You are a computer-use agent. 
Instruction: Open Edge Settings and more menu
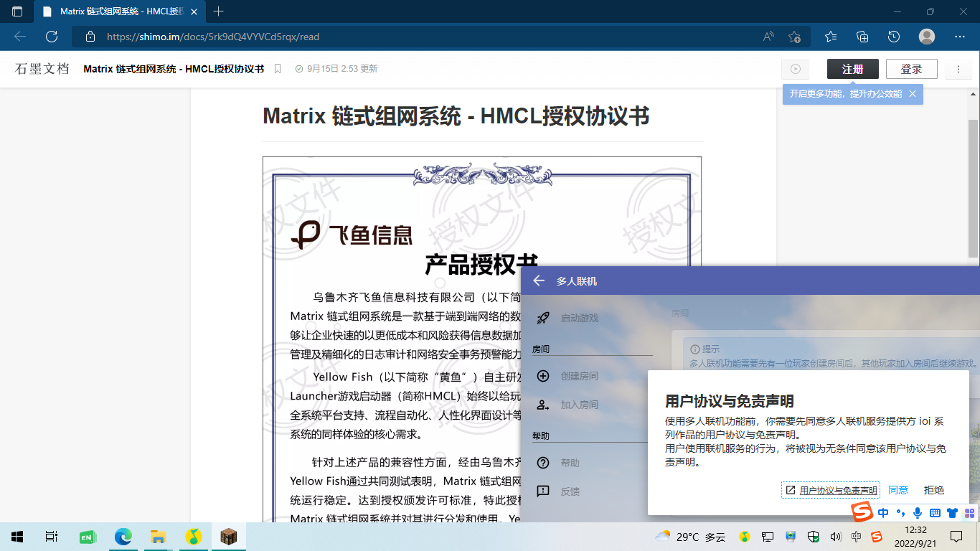coord(960,37)
